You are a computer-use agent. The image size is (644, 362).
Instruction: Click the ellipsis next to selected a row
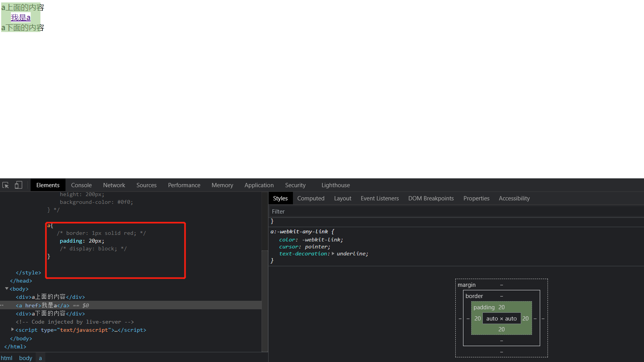point(2,305)
